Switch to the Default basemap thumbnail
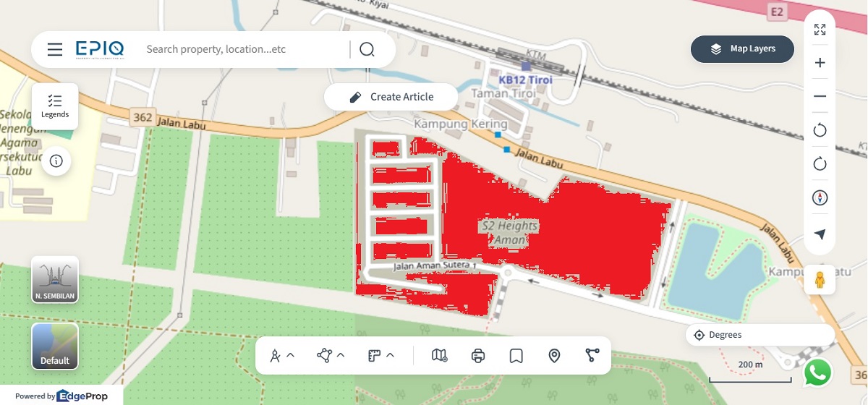This screenshot has height=405, width=868. point(55,346)
